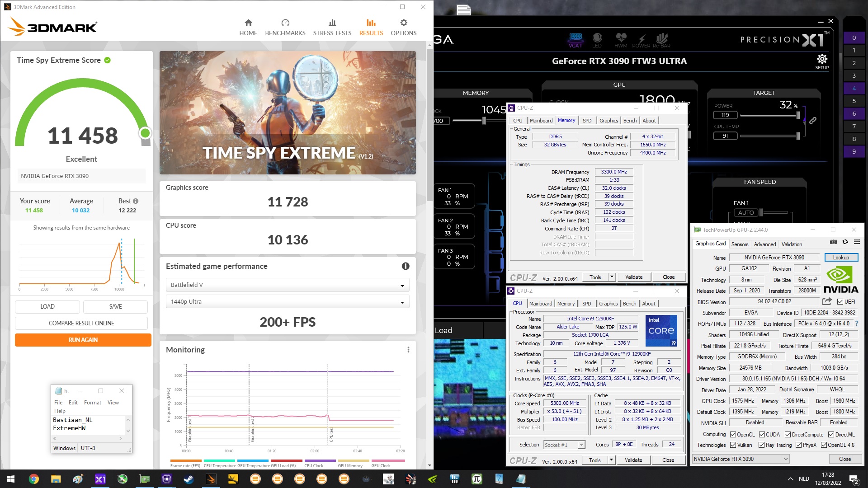
Task: Click Validate in CPU-Z Memory window
Action: tap(634, 277)
